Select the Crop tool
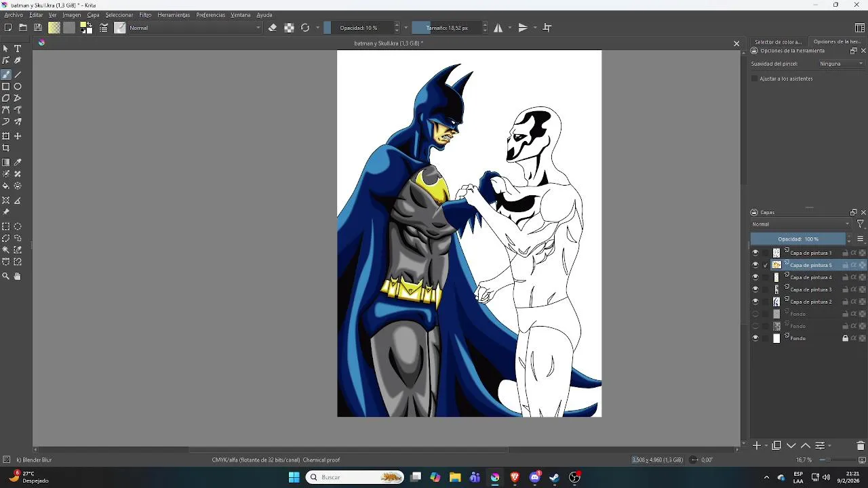This screenshot has height=488, width=868. coord(6,148)
